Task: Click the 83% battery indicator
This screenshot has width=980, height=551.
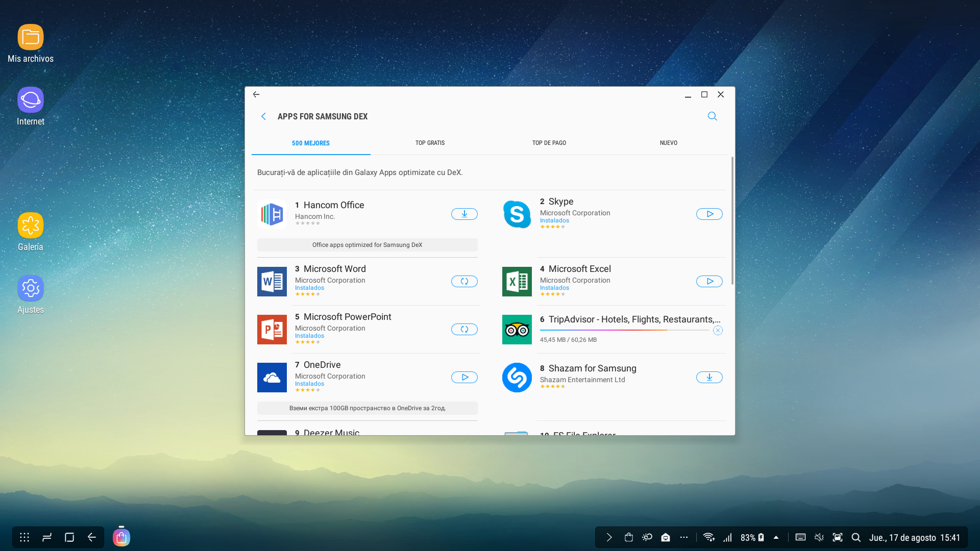Action: coord(752,538)
